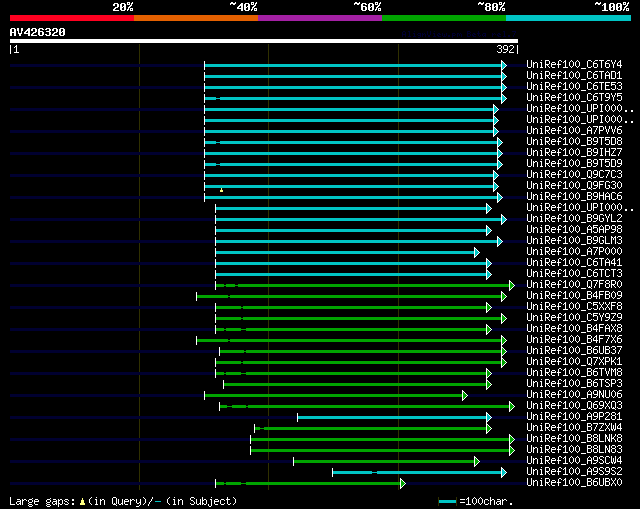The image size is (640, 509).
Task: Click the yellow gap symbol in the legend
Action: [82, 502]
